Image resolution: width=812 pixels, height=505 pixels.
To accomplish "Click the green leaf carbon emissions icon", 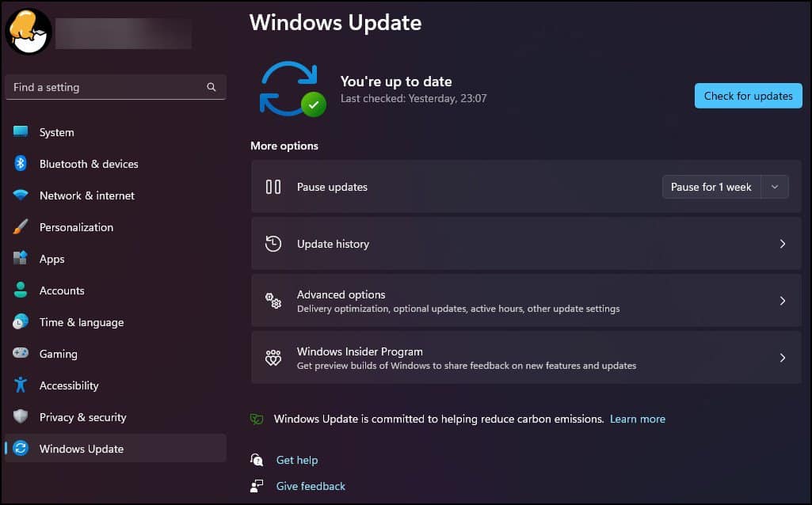I will [257, 419].
